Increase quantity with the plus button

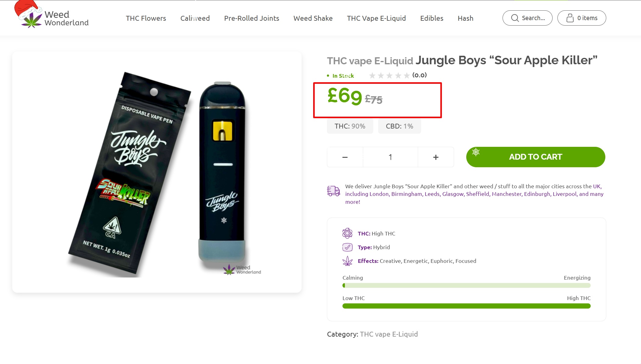pos(436,157)
